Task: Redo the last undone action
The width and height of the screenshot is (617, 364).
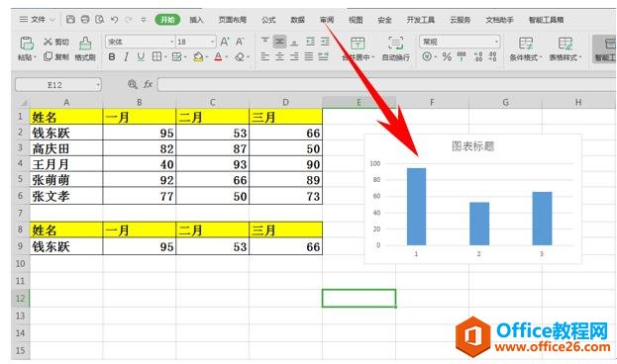Action: coord(129,19)
